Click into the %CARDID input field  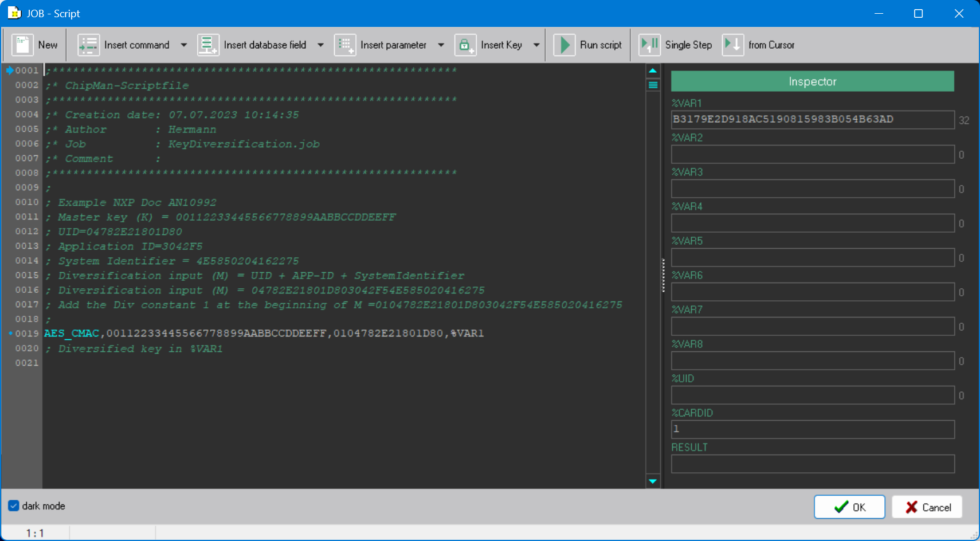pos(813,429)
